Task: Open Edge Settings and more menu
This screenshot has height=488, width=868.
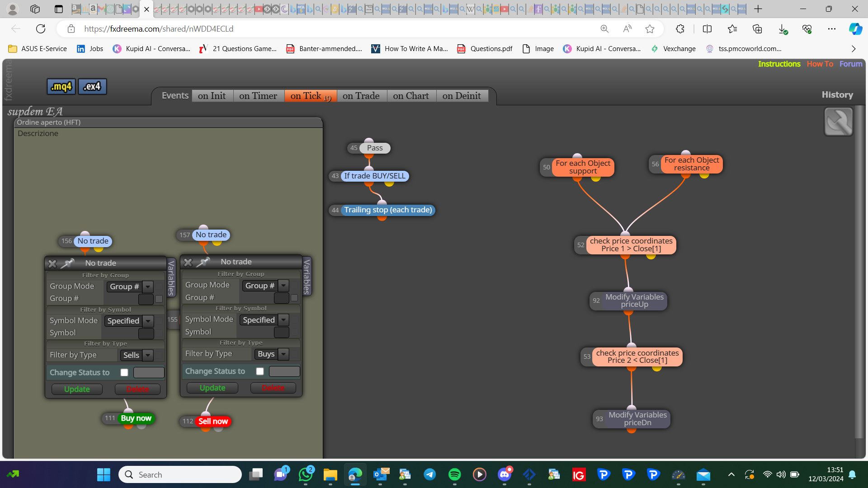Action: tap(832, 29)
